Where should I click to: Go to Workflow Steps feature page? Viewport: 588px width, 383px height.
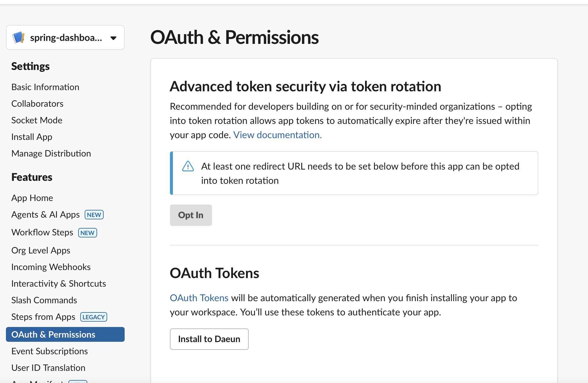coord(42,232)
